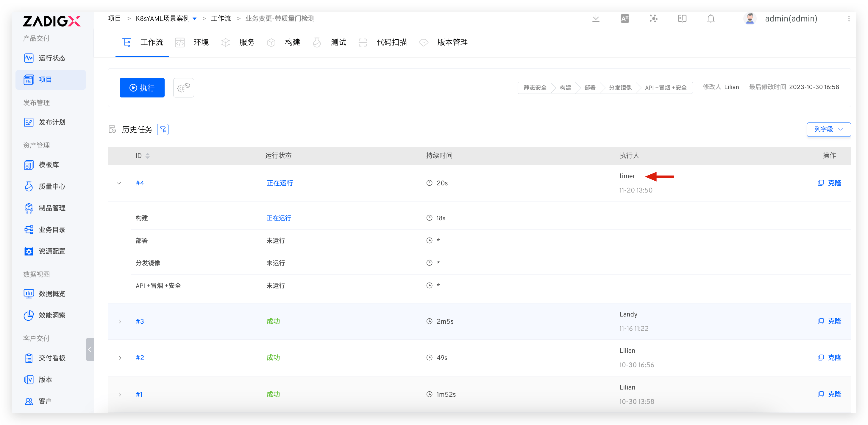868x425 pixels.
Task: Sort the ID column using the sort arrows
Action: tap(148, 156)
